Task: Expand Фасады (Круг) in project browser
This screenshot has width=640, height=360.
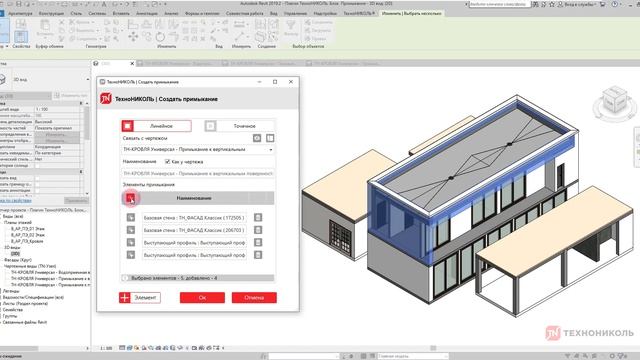Action: click(18, 260)
